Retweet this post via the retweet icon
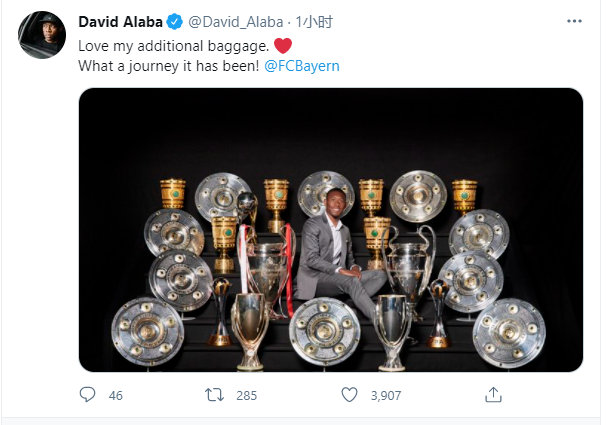 pos(213,395)
